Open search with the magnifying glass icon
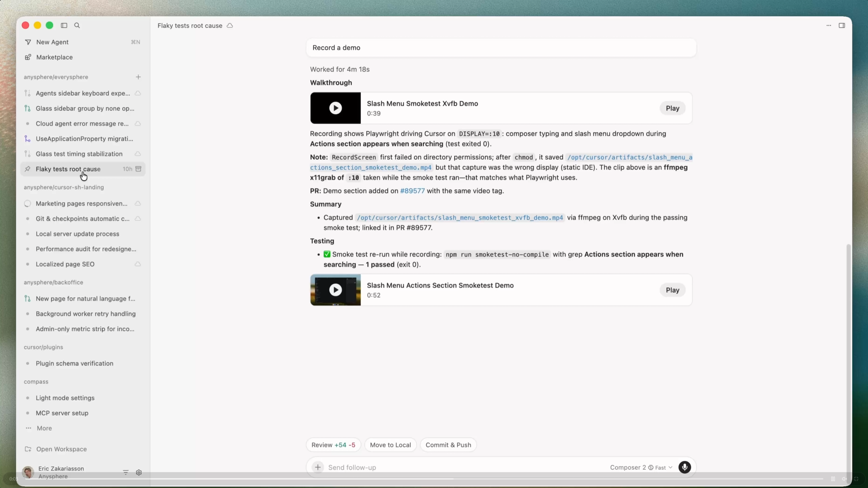Viewport: 868px width, 488px height. click(77, 25)
